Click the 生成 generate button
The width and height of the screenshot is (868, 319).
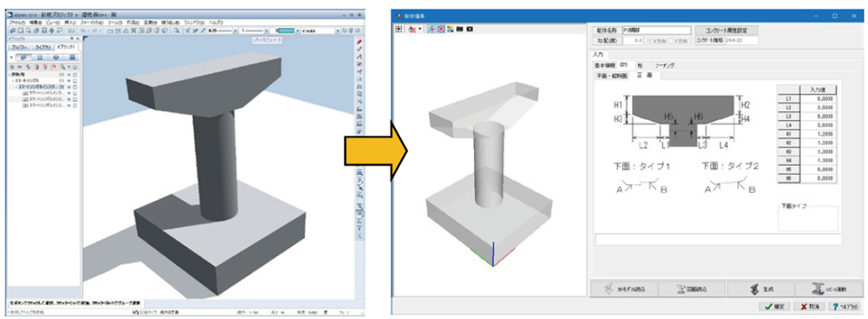pyautogui.click(x=759, y=289)
